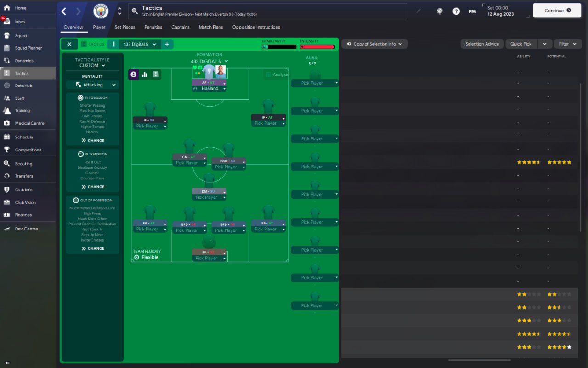Open the world globe icon

coord(440,11)
